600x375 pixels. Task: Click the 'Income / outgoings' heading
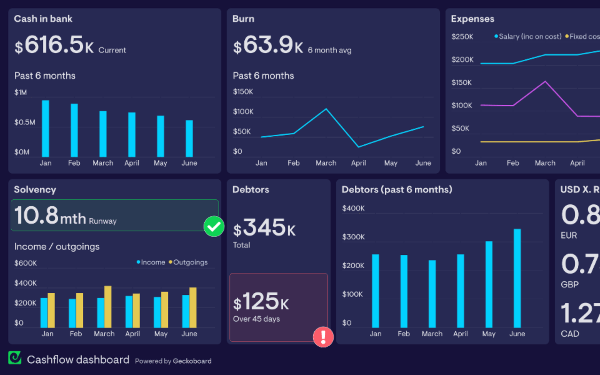[x=57, y=246]
